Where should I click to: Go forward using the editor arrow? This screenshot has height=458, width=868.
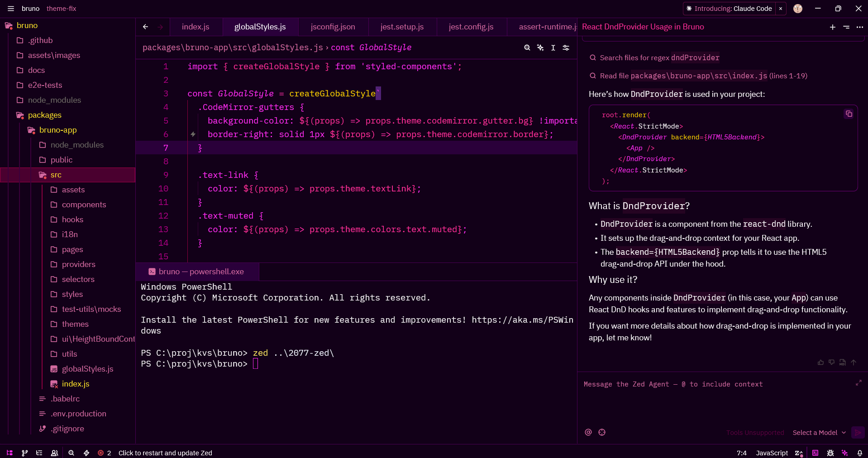coord(160,27)
